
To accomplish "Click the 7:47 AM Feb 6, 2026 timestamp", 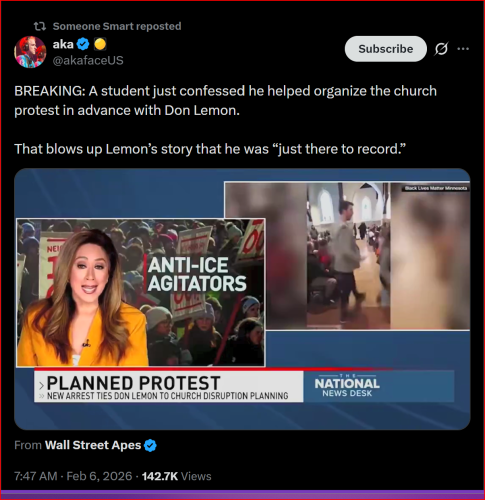I will click(x=73, y=476).
